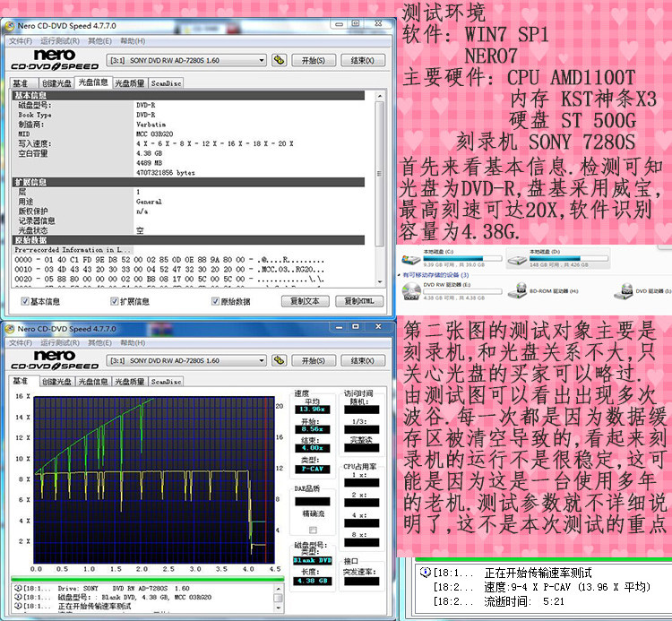The image size is (672, 621).
Task: Select 光盘质量 tab in disc info window
Action: [x=130, y=83]
